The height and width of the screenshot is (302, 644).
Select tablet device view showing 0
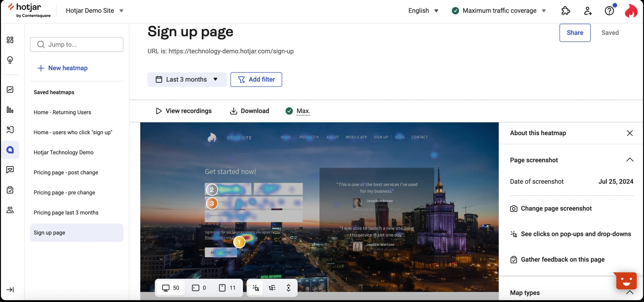[x=199, y=288]
